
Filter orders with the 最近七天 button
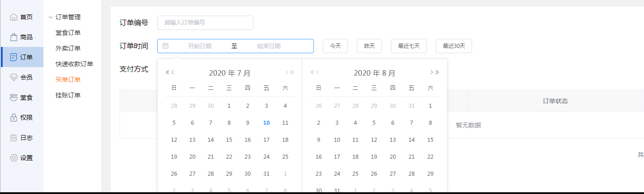pos(409,46)
